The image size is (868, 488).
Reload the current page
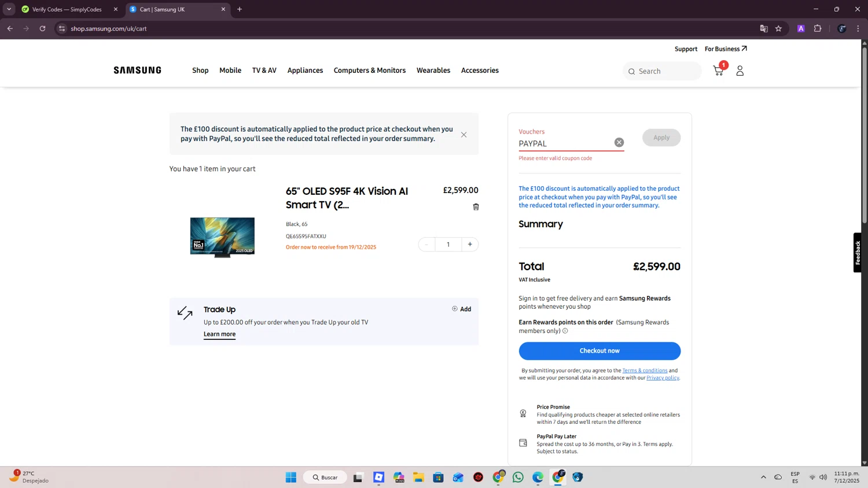click(42, 28)
